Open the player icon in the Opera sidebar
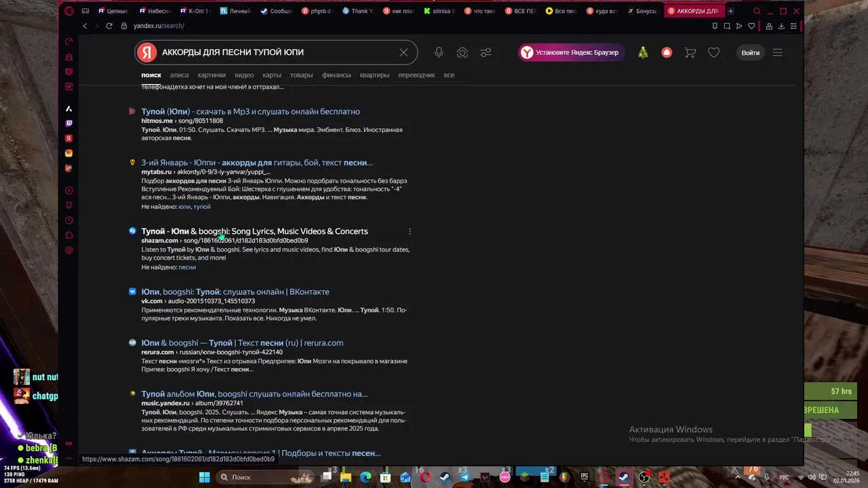 pyautogui.click(x=68, y=190)
